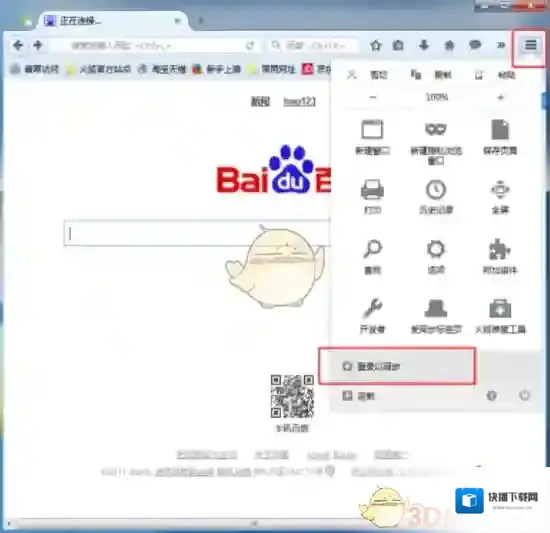The height and width of the screenshot is (533, 550).
Task: Open the hamburger menu button
Action: [x=530, y=45]
